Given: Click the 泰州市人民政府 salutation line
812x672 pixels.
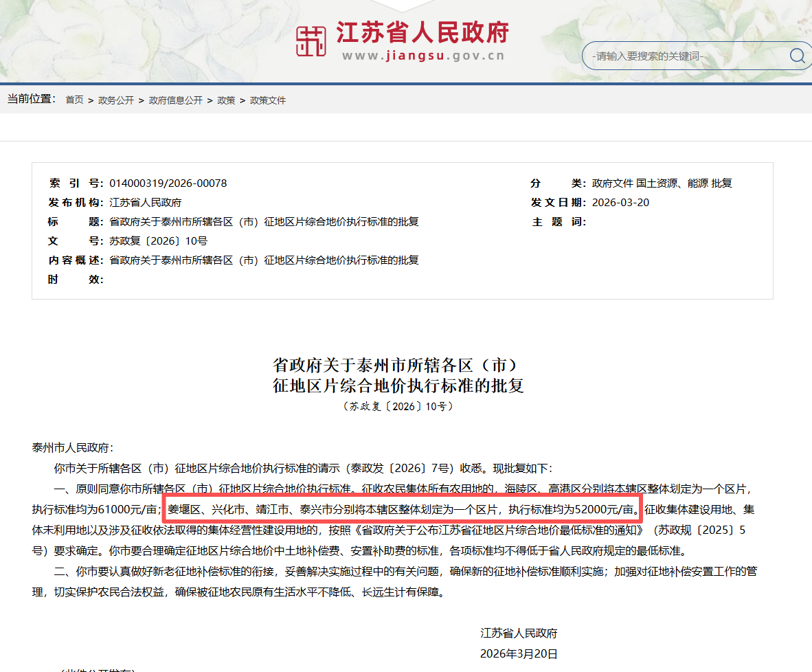Looking at the screenshot, I should click(x=71, y=448).
